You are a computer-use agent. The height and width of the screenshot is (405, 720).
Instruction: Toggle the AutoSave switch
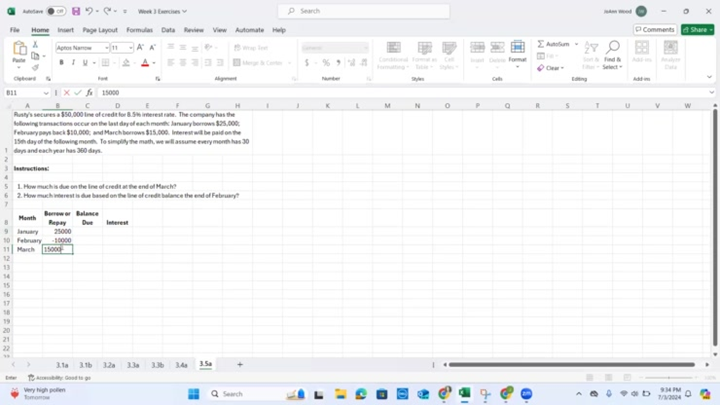tap(56, 11)
